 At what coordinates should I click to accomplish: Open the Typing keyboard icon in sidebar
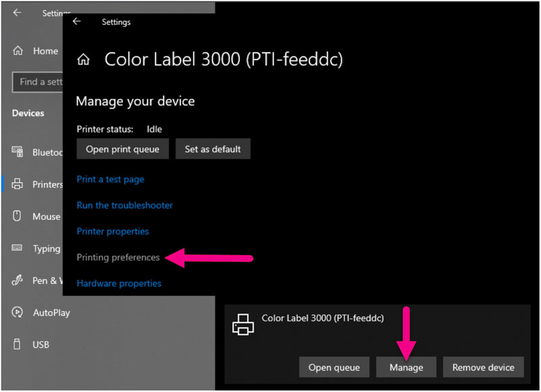point(17,248)
